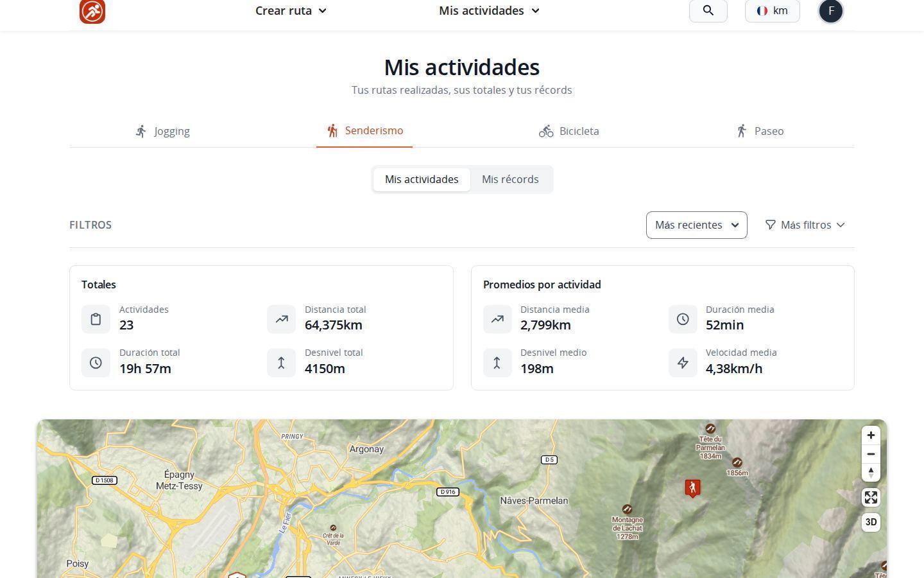Click the lightning icon beside Velocidad media
The width and height of the screenshot is (924, 578).
(683, 363)
